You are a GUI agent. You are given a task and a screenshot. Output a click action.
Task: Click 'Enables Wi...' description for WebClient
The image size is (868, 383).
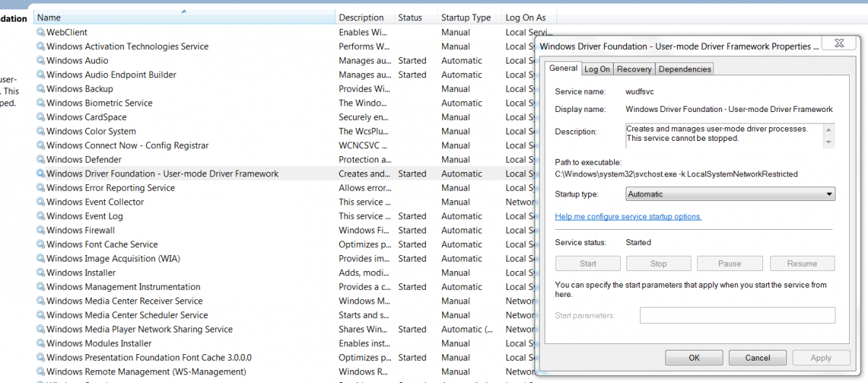pyautogui.click(x=363, y=33)
